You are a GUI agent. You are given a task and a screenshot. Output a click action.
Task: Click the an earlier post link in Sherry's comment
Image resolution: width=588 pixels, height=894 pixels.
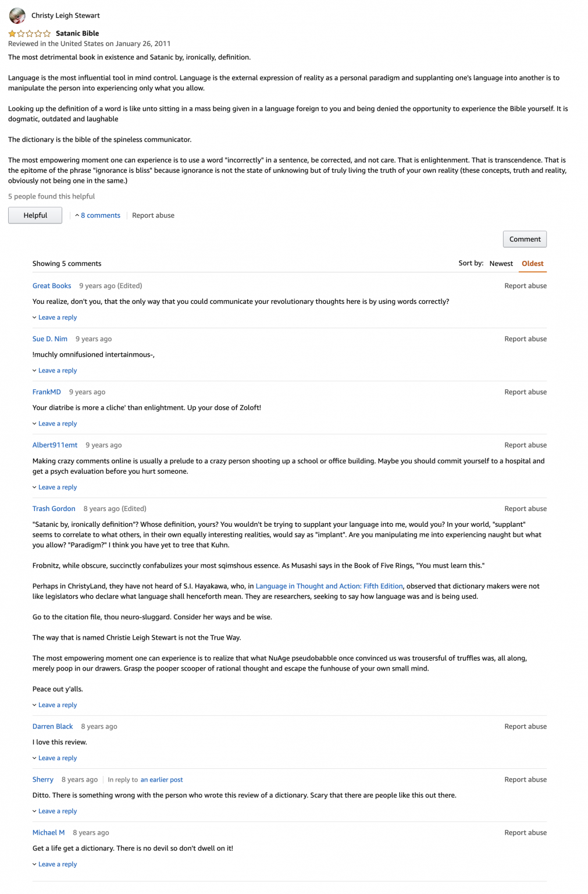click(x=161, y=779)
